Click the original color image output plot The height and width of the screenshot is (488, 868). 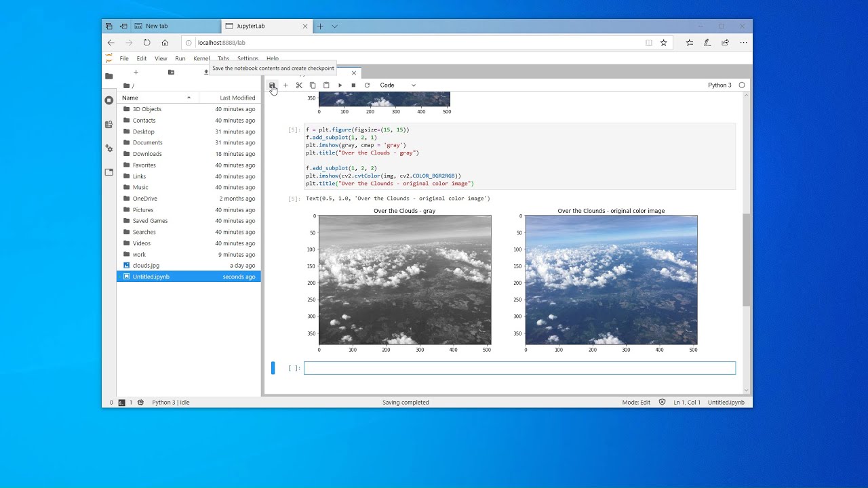pyautogui.click(x=611, y=280)
